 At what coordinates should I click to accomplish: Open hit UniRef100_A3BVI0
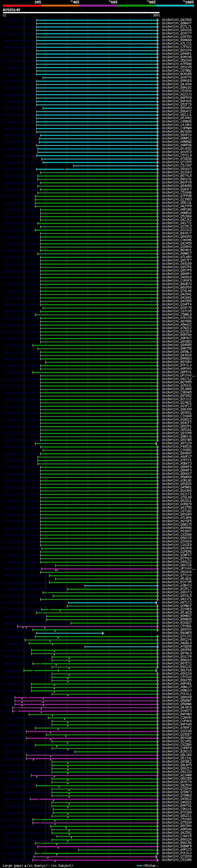tap(176, 586)
